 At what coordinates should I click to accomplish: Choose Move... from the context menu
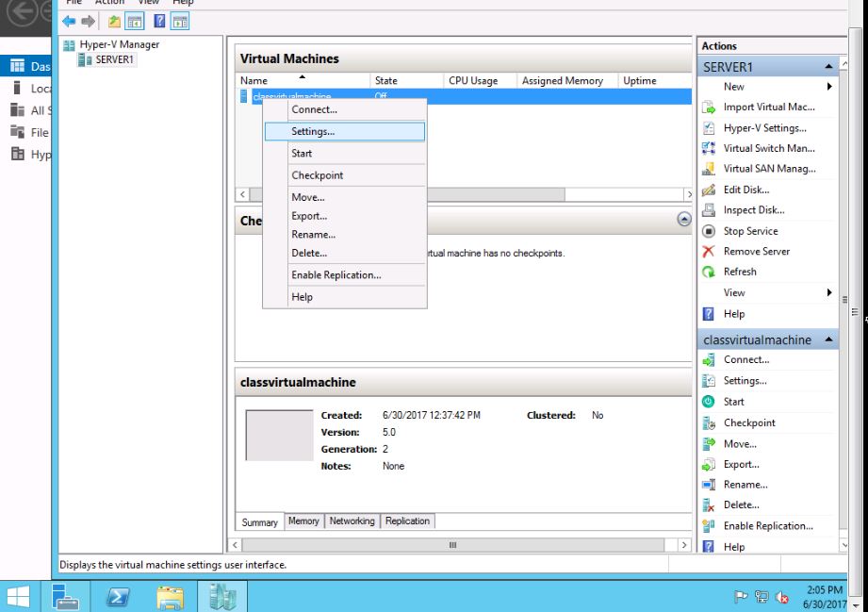pyautogui.click(x=345, y=197)
